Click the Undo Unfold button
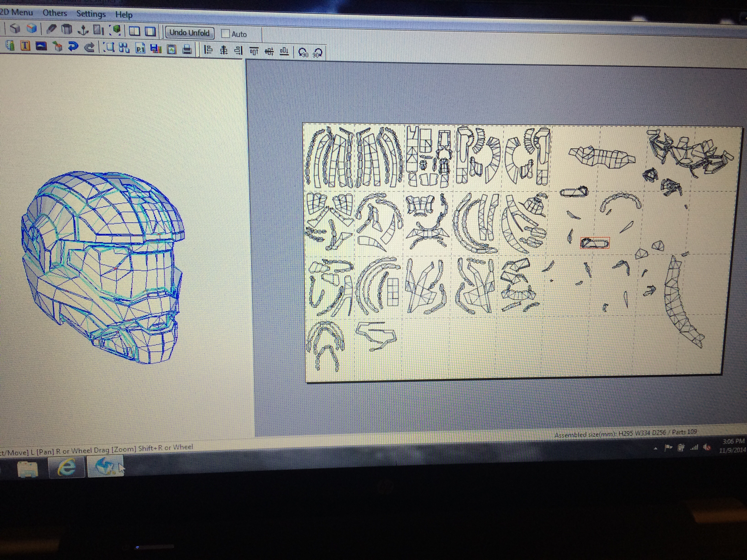The height and width of the screenshot is (560, 747). click(x=189, y=33)
